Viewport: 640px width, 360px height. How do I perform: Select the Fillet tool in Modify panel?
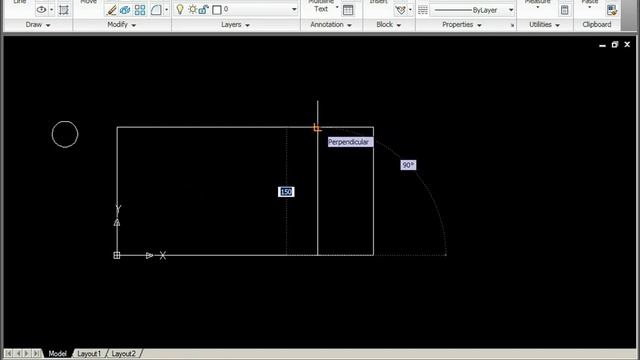[156, 10]
